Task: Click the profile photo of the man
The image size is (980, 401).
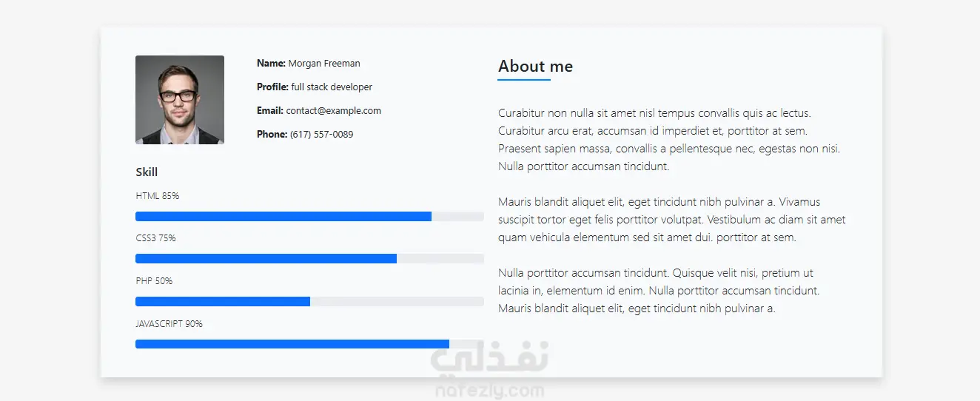Action: 180,100
